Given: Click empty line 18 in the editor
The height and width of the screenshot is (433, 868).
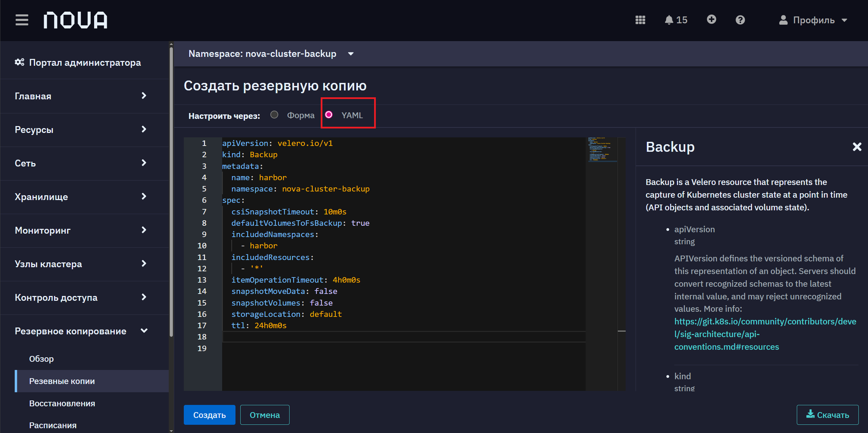Looking at the screenshot, I should coord(404,337).
